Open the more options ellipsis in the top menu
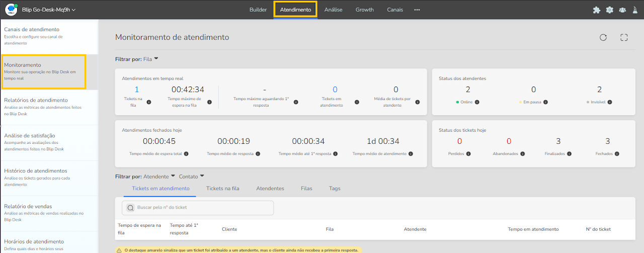644x253 pixels. [x=417, y=10]
